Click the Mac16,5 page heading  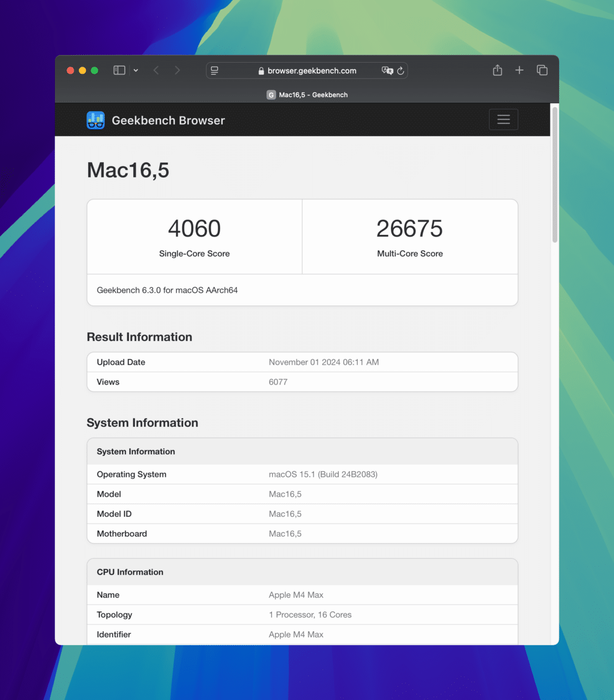coord(128,170)
